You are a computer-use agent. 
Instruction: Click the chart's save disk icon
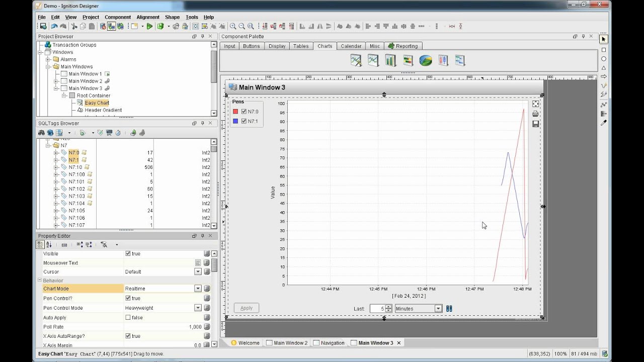point(535,124)
